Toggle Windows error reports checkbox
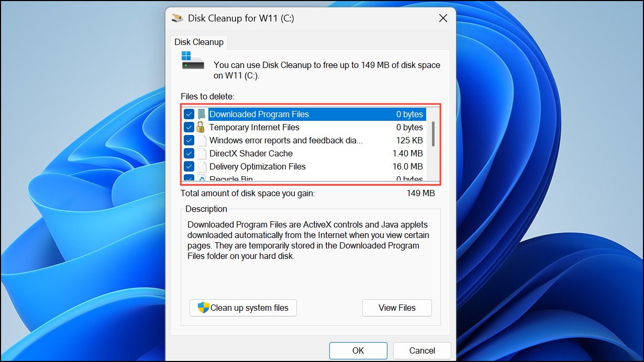The height and width of the screenshot is (362, 644). click(x=189, y=140)
